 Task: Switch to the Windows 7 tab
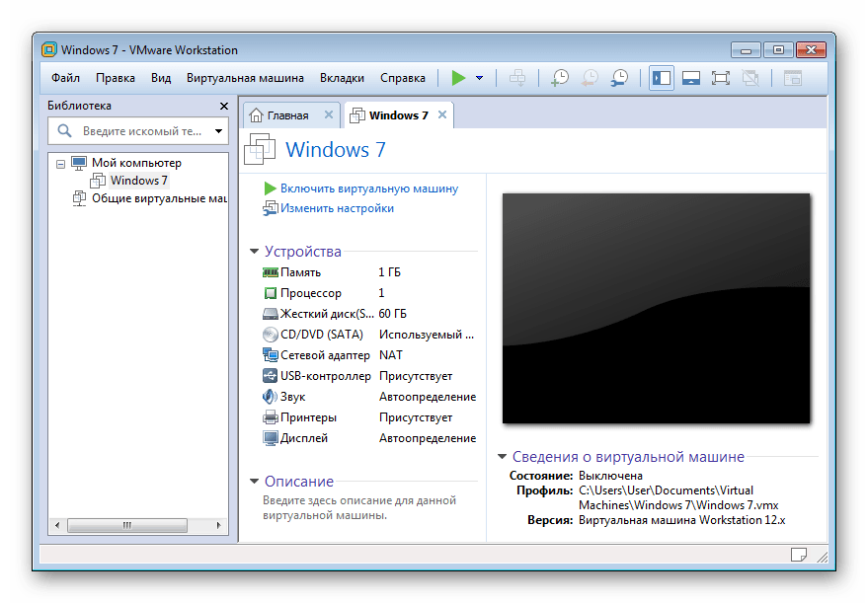(398, 115)
